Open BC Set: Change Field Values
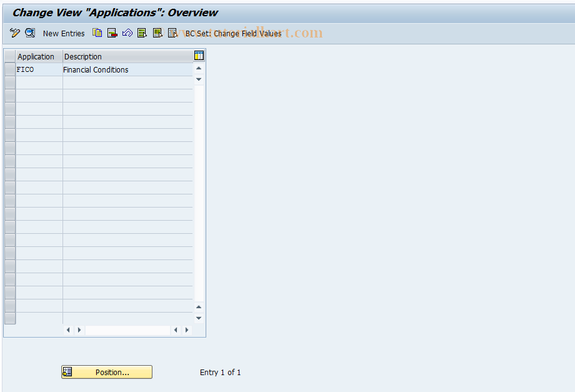 pos(234,33)
